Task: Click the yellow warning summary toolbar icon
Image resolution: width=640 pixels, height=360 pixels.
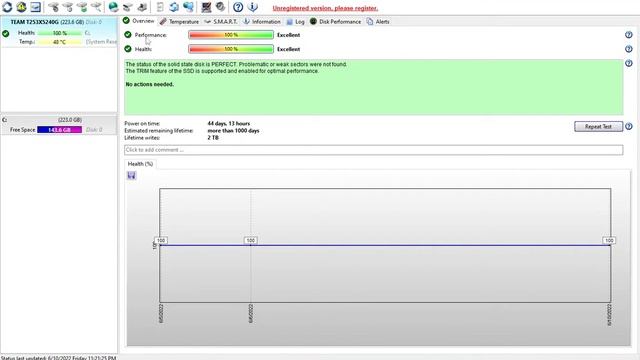Action: pos(21,7)
